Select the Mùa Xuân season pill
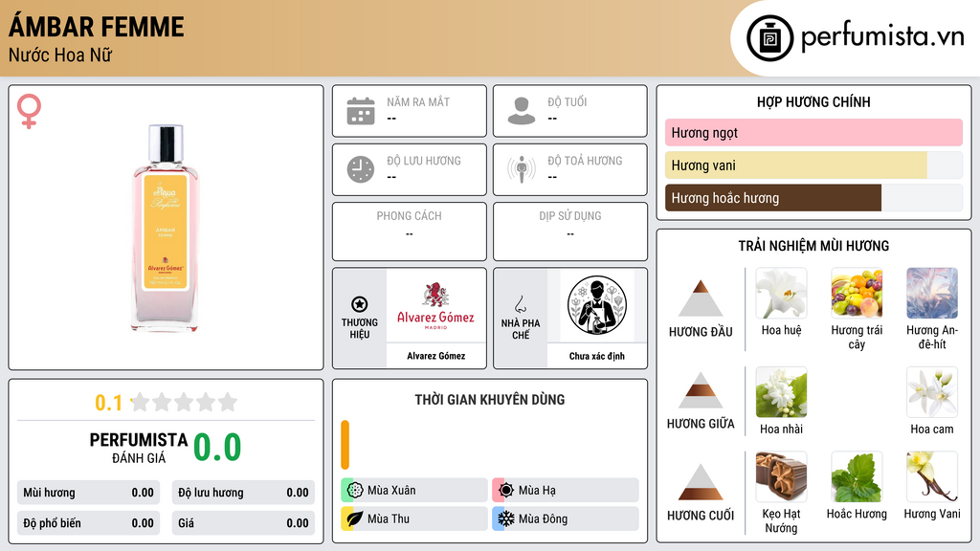The image size is (980, 551). [414, 491]
